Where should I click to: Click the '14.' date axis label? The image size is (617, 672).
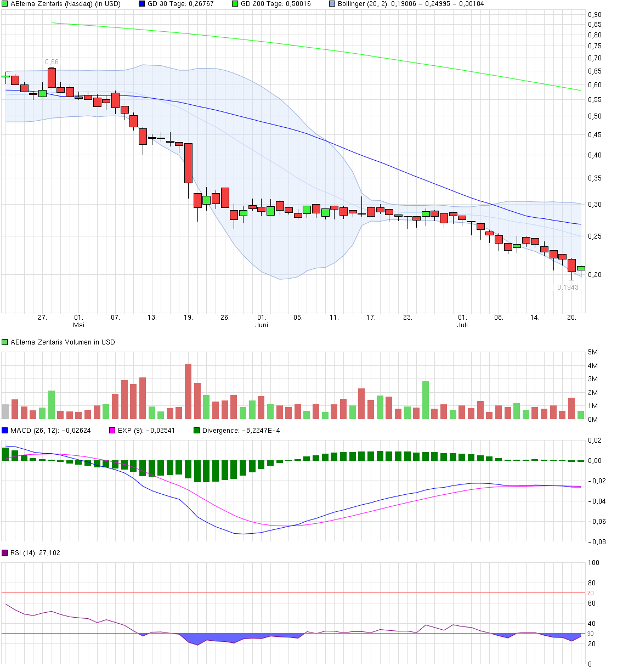[535, 318]
